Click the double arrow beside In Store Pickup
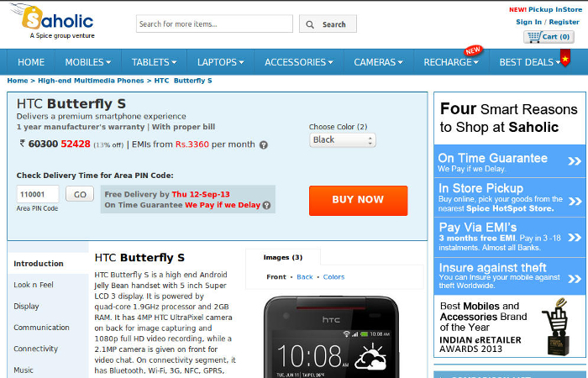 [574, 202]
